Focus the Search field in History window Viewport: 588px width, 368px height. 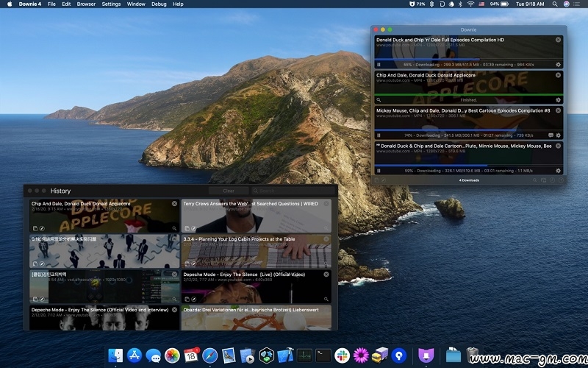pyautogui.click(x=293, y=191)
